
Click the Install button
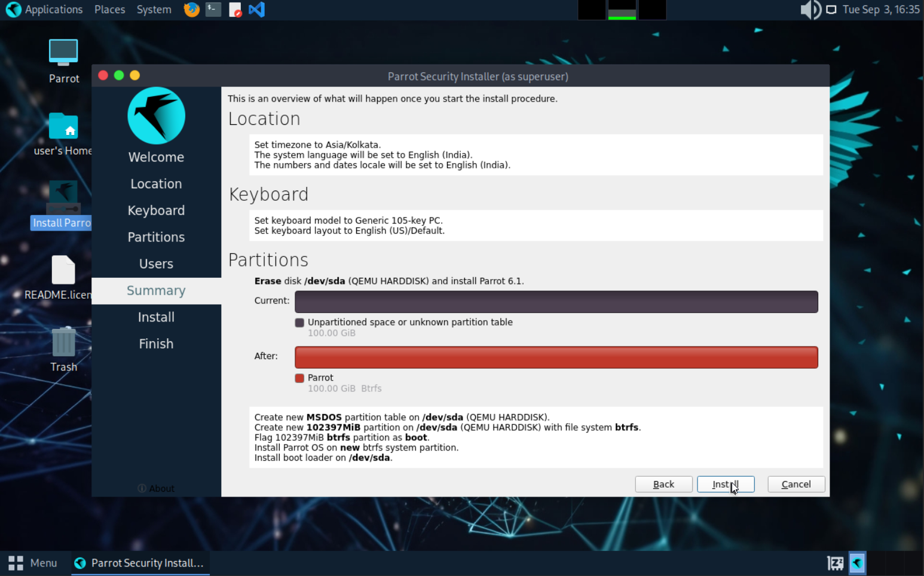[x=726, y=484]
